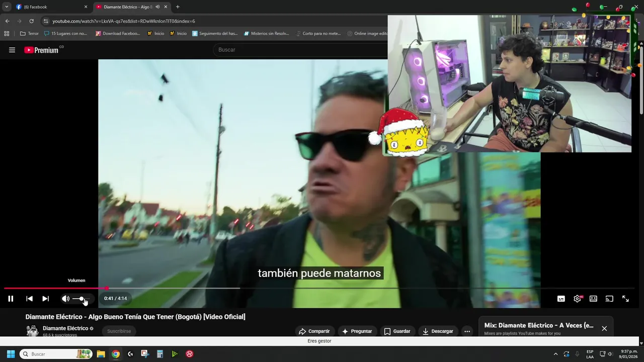Open the Windows Start menu
The height and width of the screenshot is (362, 644).
11,354
